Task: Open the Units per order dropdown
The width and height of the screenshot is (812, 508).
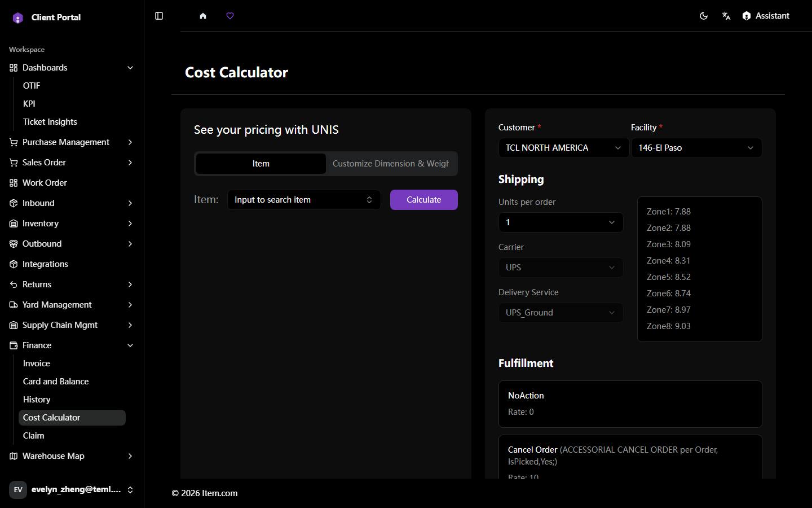Action: (x=561, y=222)
